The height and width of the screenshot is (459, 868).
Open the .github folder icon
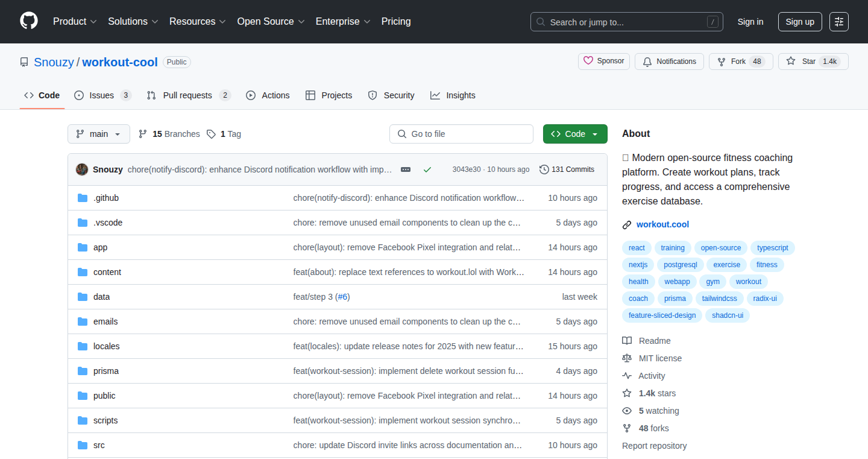(x=83, y=198)
